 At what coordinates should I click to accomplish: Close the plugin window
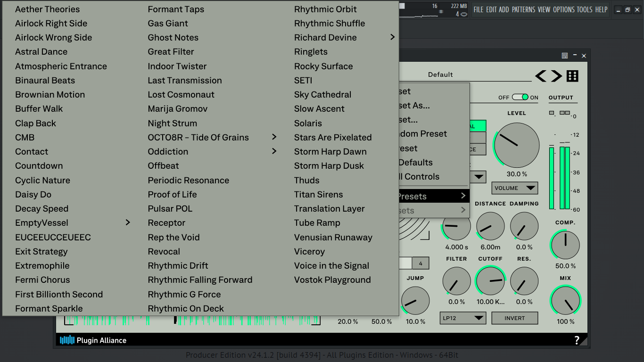pyautogui.click(x=584, y=56)
